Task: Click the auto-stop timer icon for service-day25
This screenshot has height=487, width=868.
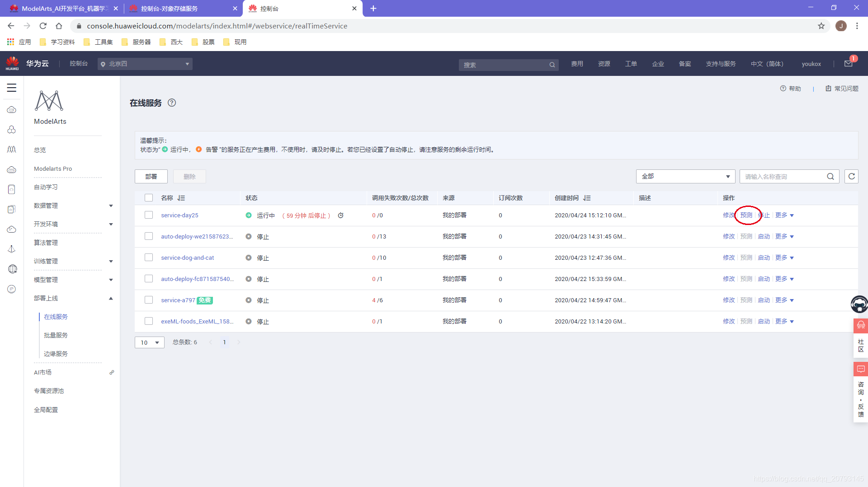Action: (x=341, y=215)
